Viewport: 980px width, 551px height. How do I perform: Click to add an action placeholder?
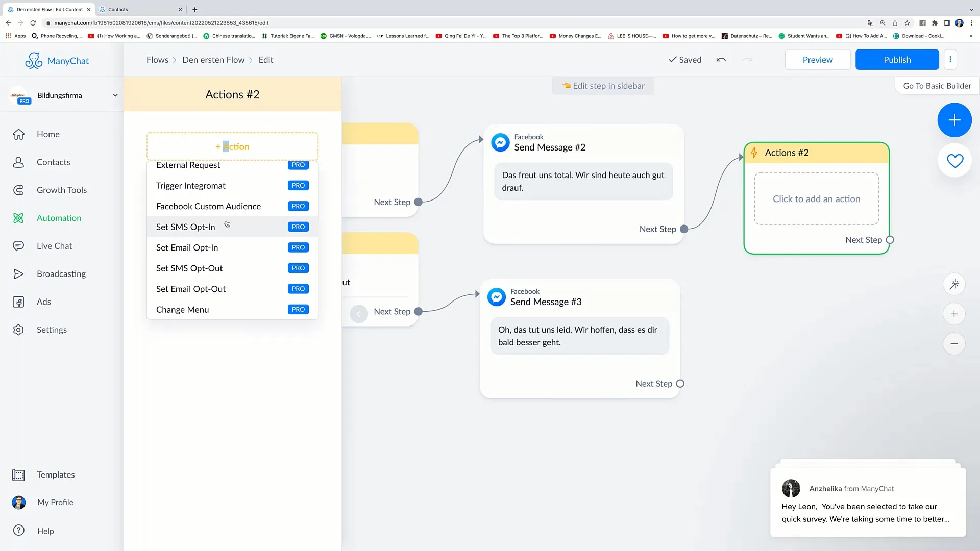[816, 199]
